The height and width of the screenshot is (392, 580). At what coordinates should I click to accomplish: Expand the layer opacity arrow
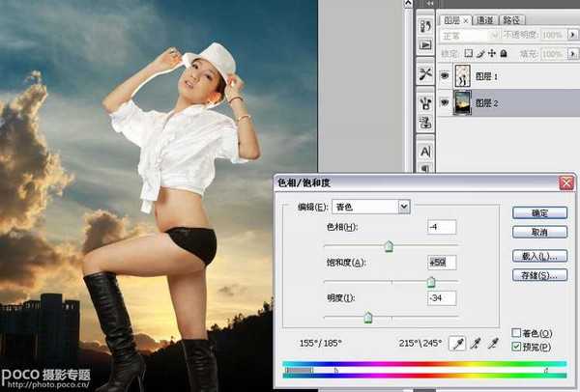click(574, 36)
